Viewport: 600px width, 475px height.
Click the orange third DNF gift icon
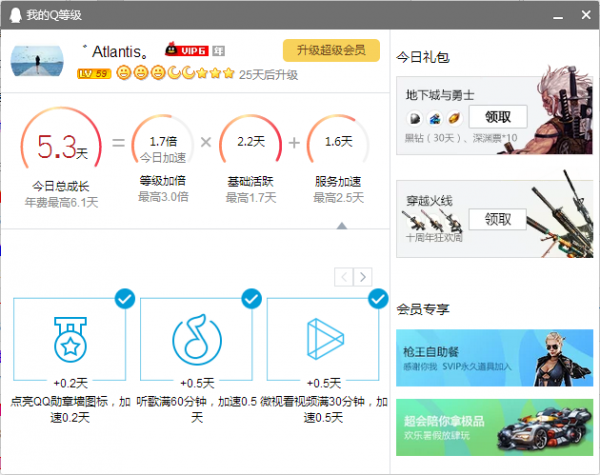tap(454, 118)
